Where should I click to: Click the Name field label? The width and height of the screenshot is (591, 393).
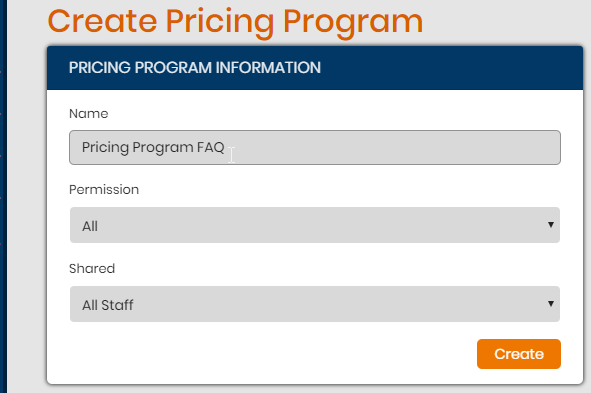(89, 114)
